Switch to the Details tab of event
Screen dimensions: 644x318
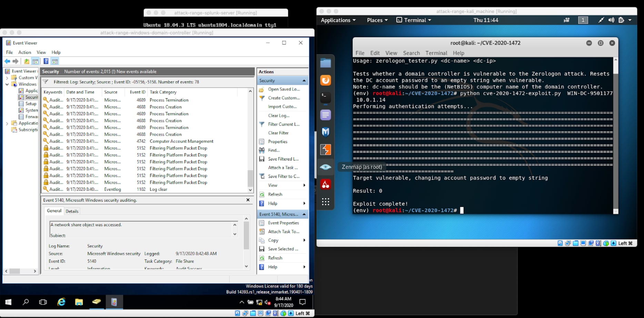tap(72, 211)
